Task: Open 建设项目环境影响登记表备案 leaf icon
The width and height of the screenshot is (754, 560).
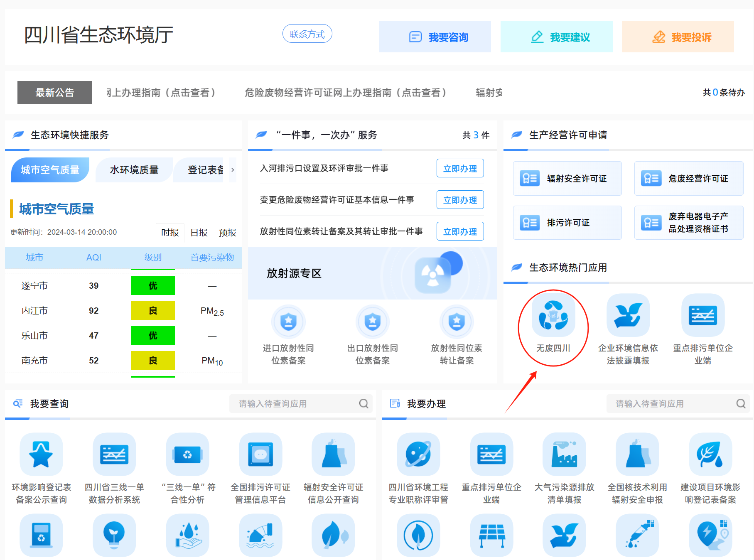Action: [x=710, y=454]
